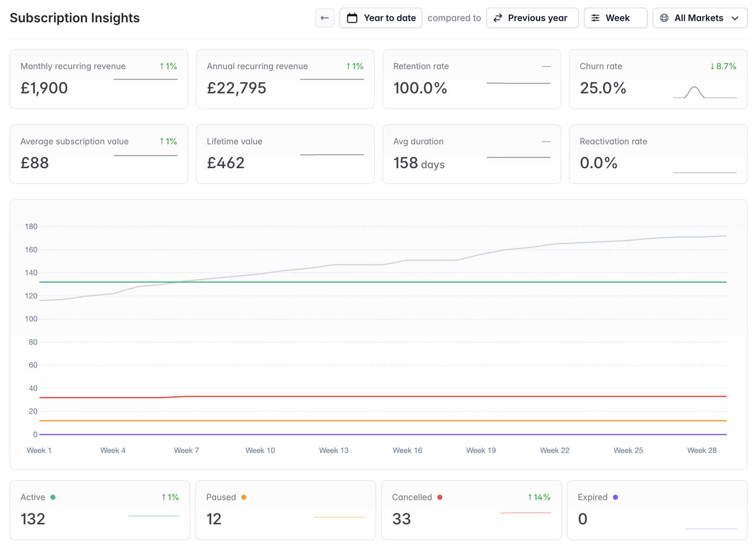Select the Reactivation rate card
The width and height of the screenshot is (756, 553).
(658, 154)
